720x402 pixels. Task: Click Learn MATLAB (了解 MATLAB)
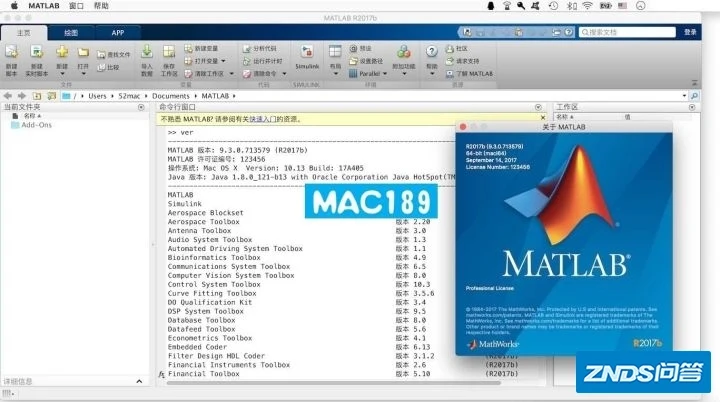click(469, 74)
